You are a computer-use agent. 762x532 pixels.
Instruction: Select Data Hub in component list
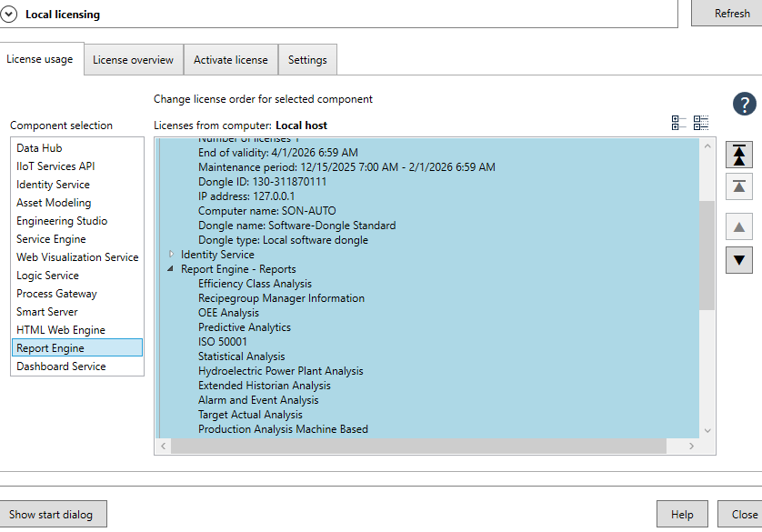(x=39, y=148)
